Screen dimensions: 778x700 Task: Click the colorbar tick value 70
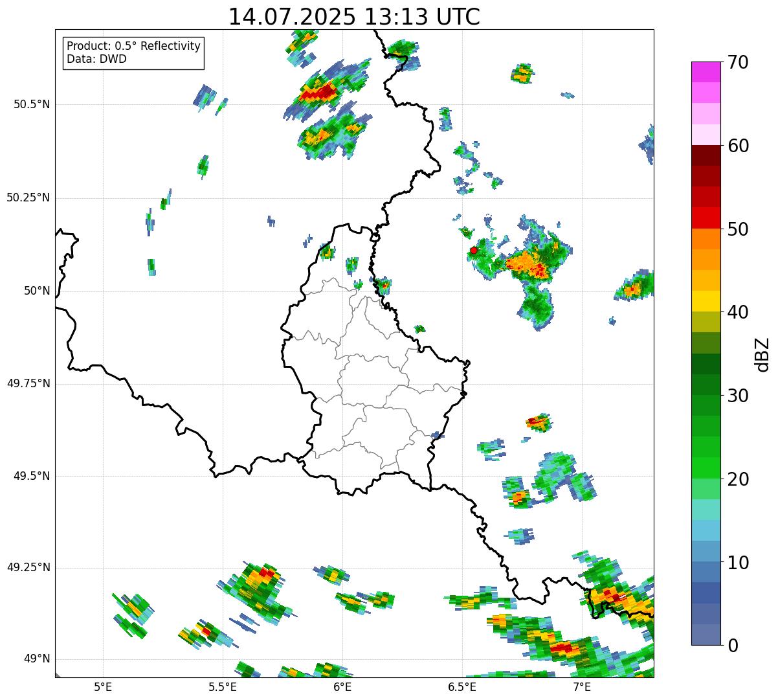coord(738,62)
